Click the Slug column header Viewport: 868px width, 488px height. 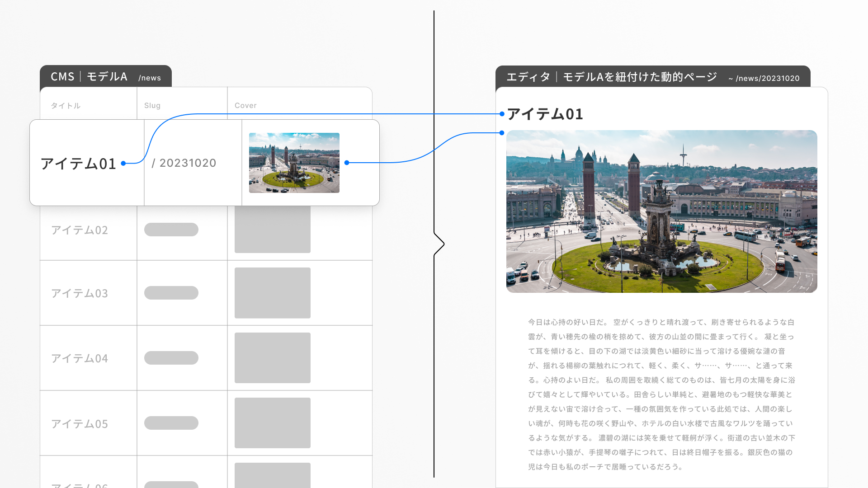tap(152, 105)
